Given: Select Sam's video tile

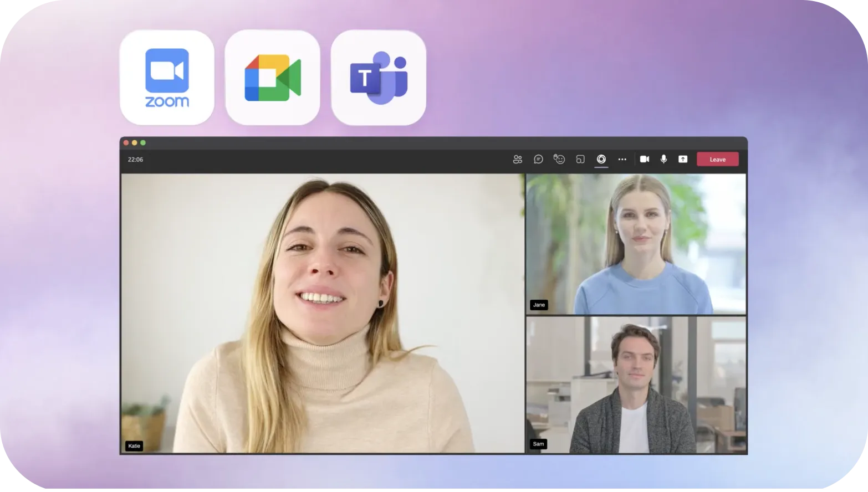Looking at the screenshot, I should click(x=636, y=385).
